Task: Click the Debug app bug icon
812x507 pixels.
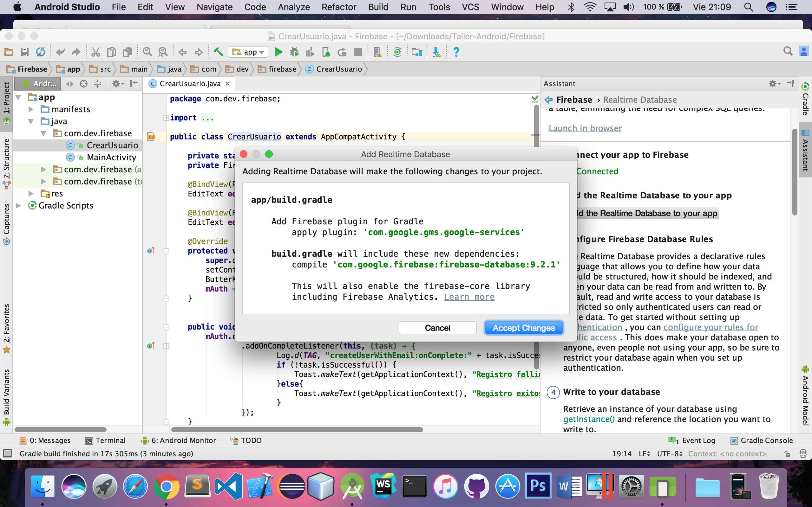Action: [x=294, y=52]
